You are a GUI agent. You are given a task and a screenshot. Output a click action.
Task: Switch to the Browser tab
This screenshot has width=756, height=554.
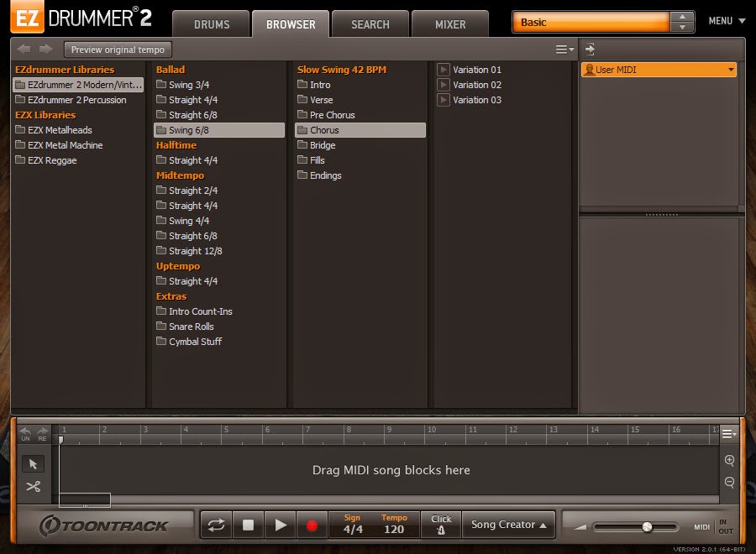coord(290,24)
